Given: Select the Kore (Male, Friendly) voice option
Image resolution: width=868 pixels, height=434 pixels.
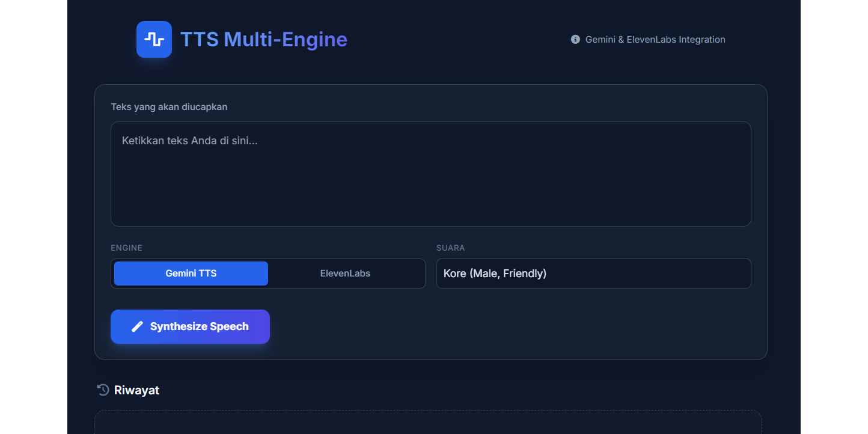Looking at the screenshot, I should (593, 274).
